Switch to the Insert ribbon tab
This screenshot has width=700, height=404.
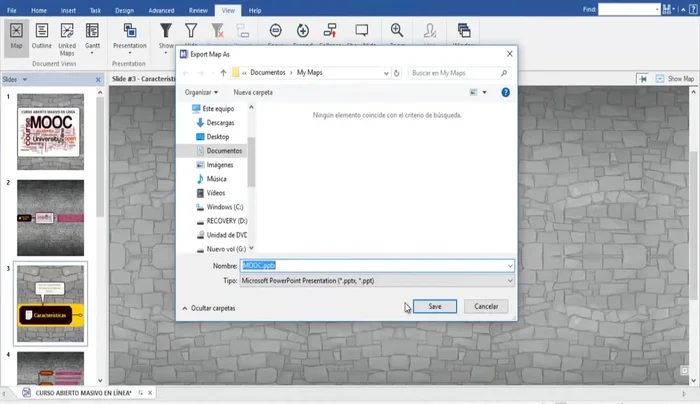point(66,9)
